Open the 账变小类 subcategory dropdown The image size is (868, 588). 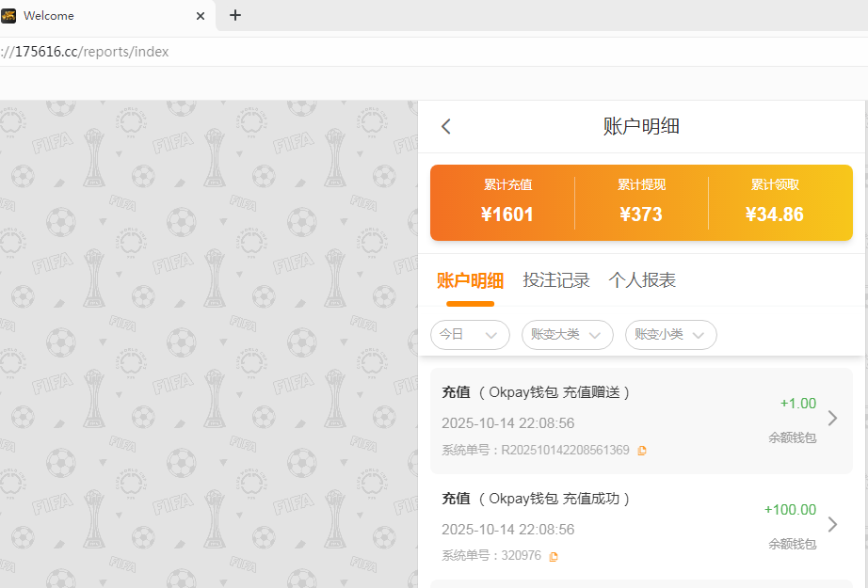coord(670,335)
